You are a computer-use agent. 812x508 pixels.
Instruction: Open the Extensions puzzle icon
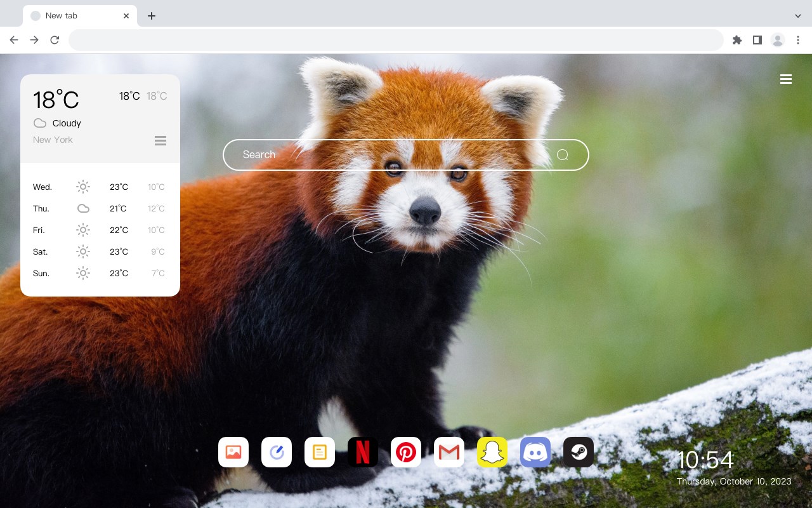737,40
